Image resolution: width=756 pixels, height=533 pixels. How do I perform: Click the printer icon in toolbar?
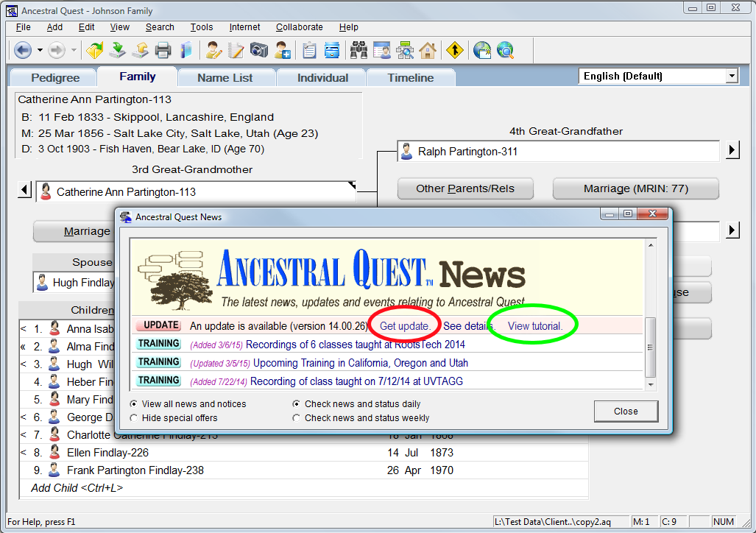pyautogui.click(x=163, y=51)
